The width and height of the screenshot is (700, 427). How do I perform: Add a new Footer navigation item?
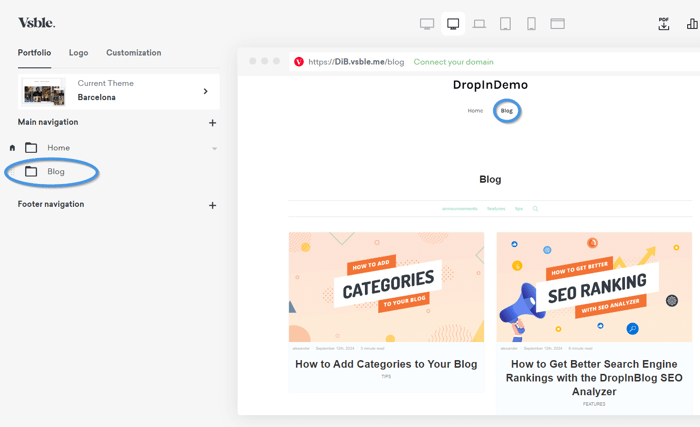pyautogui.click(x=212, y=205)
